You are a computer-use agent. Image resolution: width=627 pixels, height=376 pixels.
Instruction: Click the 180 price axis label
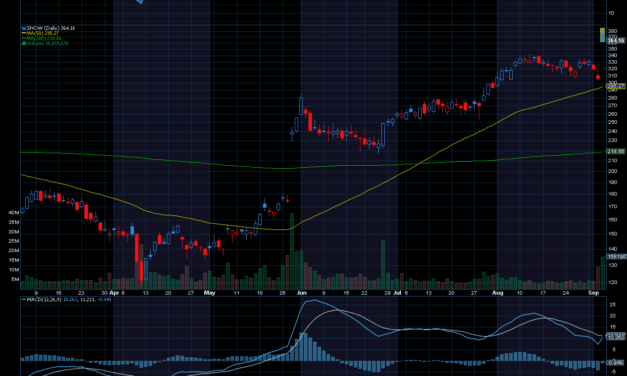[x=612, y=194]
